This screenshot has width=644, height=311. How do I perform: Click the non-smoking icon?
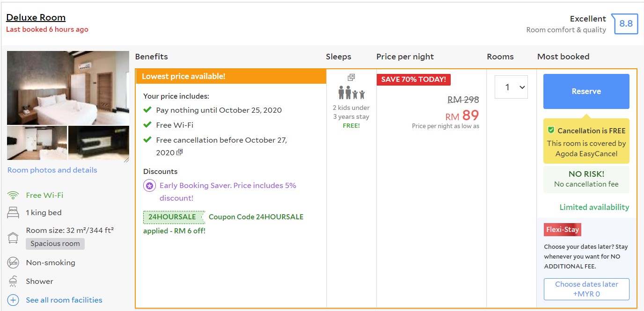pyautogui.click(x=13, y=263)
